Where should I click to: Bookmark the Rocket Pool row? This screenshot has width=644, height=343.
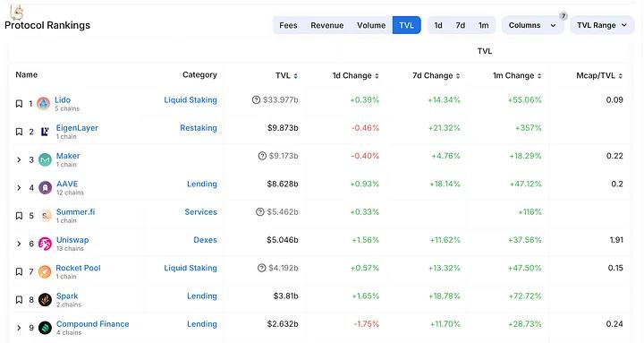tap(19, 271)
